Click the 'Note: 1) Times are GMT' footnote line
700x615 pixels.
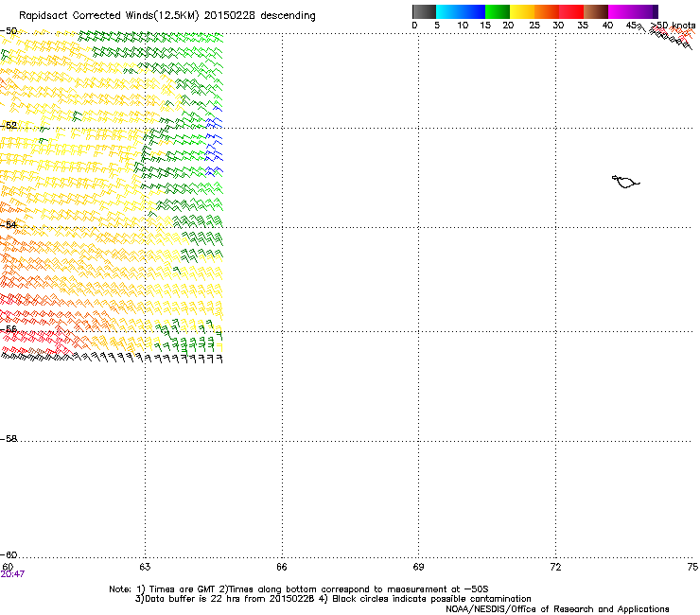tap(299, 589)
